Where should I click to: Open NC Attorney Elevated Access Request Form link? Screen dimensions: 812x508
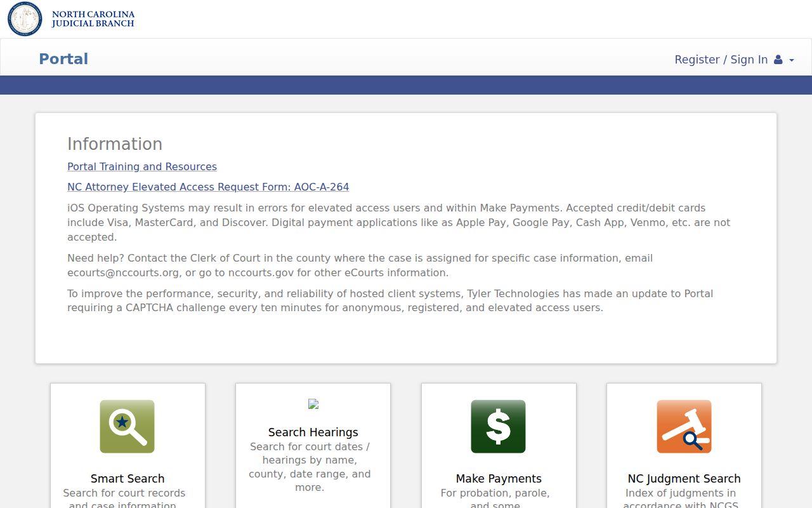tap(208, 187)
